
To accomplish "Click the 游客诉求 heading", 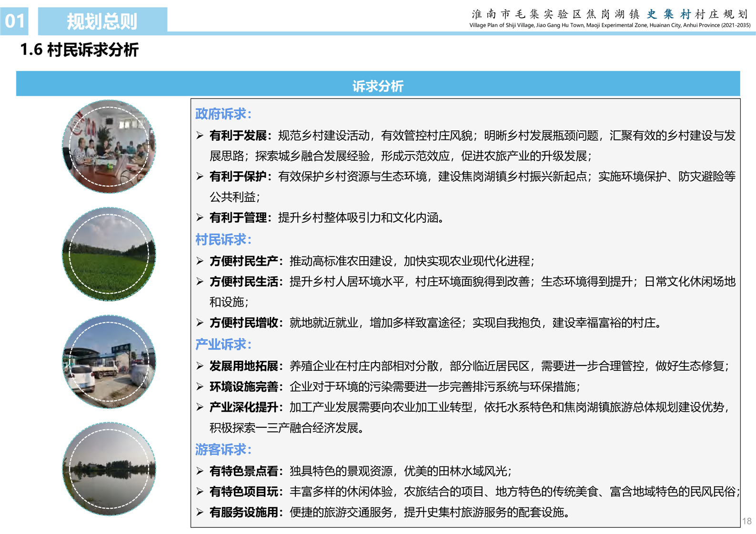I will pyautogui.click(x=223, y=450).
